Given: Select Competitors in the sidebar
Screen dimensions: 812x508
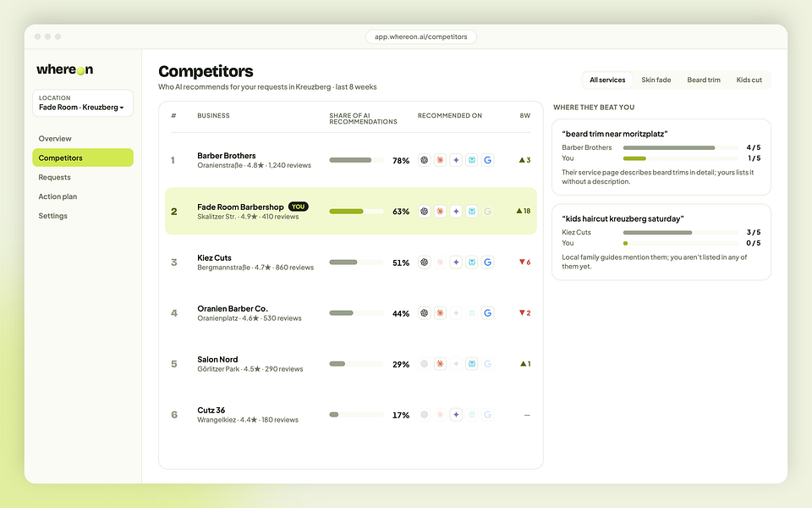Looking at the screenshot, I should tap(83, 157).
